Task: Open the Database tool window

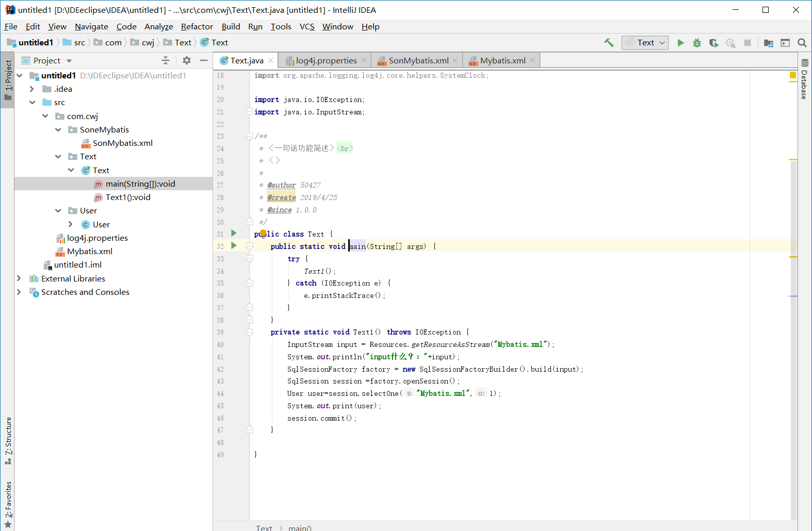Action: pyautogui.click(x=804, y=79)
